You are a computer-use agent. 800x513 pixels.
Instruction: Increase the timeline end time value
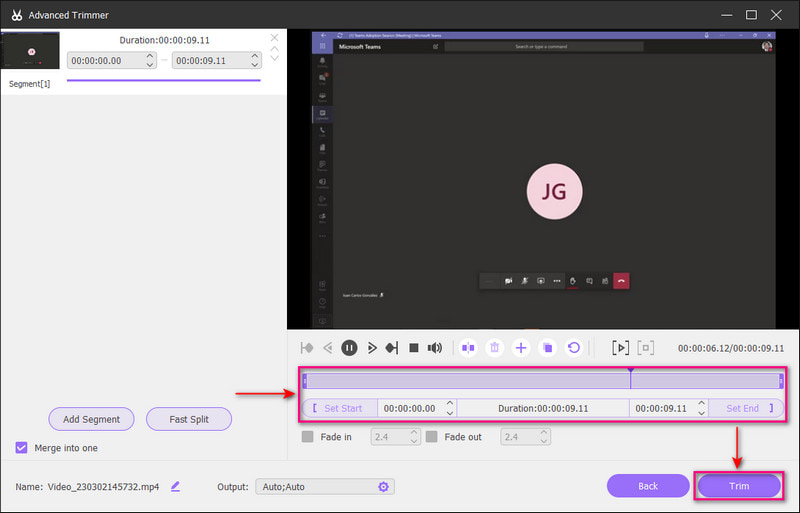[702, 404]
